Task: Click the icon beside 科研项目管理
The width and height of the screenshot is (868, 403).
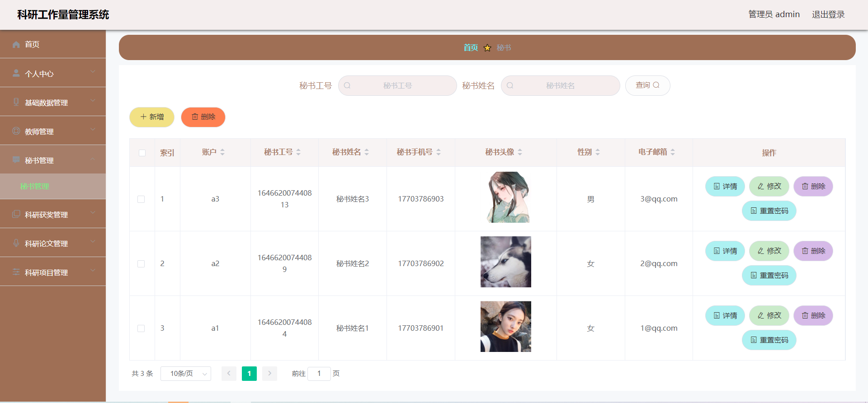Action: pos(16,272)
